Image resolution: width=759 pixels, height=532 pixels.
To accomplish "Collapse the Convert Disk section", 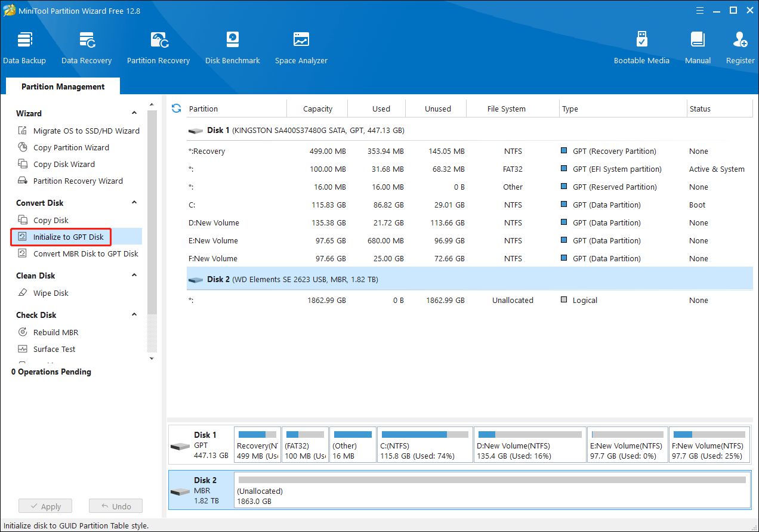I will pyautogui.click(x=134, y=203).
